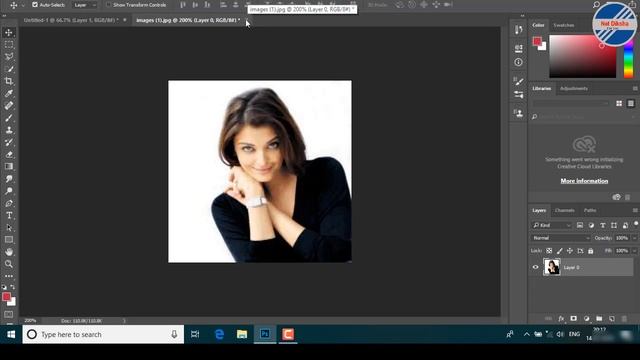
Task: Open the Move tool preset picker arrow
Action: (22, 5)
